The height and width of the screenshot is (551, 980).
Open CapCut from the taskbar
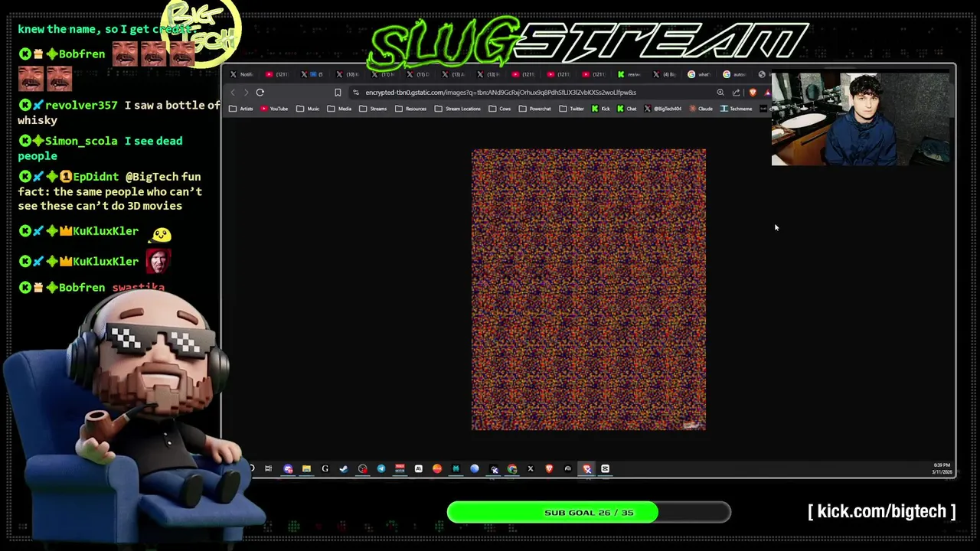pyautogui.click(x=605, y=468)
